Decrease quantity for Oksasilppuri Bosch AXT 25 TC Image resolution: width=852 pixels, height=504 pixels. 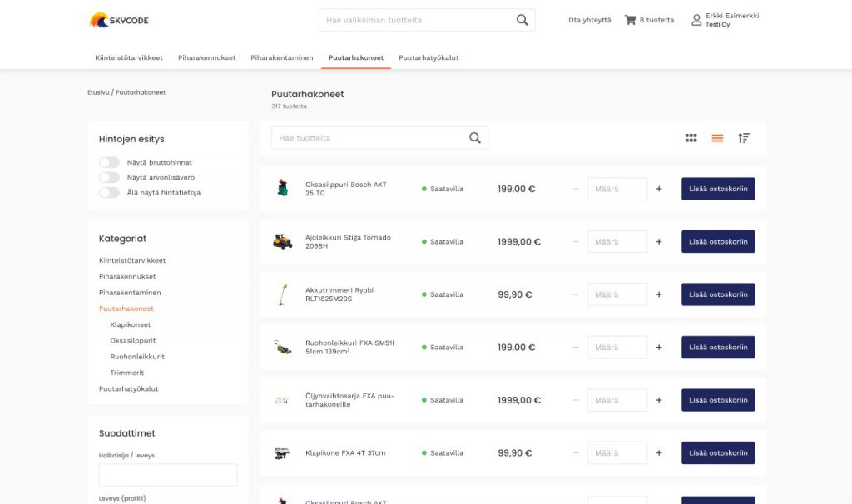pos(576,189)
